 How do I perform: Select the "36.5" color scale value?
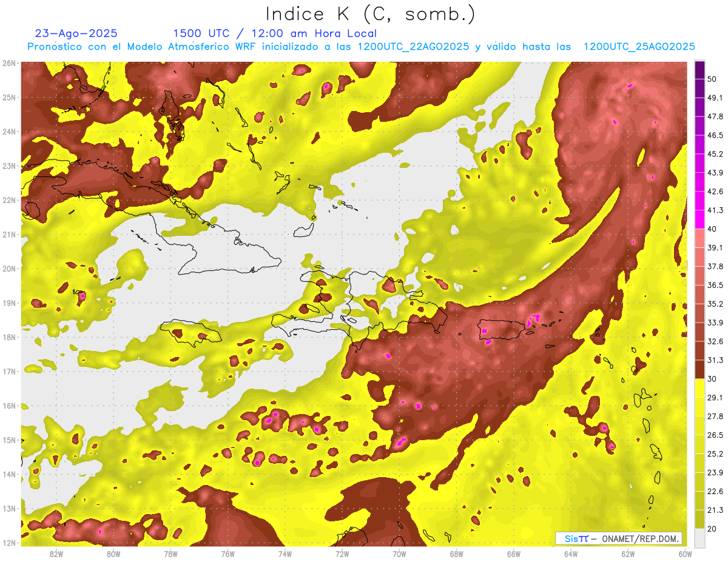coord(715,285)
